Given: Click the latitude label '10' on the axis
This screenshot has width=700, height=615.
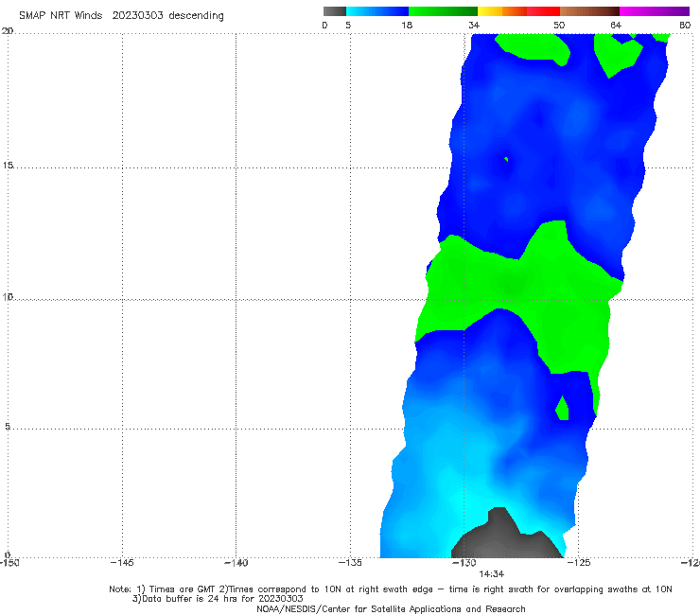Looking at the screenshot, I should (x=8, y=296).
